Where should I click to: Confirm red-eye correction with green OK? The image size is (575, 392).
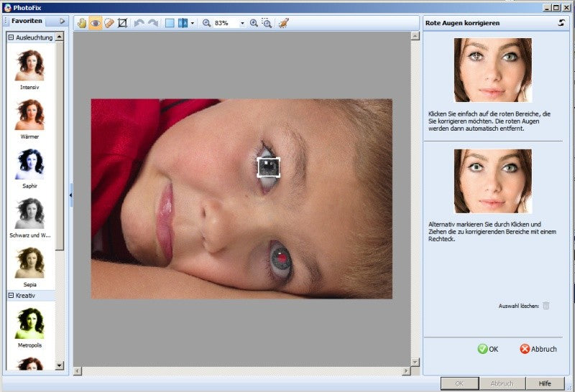[x=488, y=349]
